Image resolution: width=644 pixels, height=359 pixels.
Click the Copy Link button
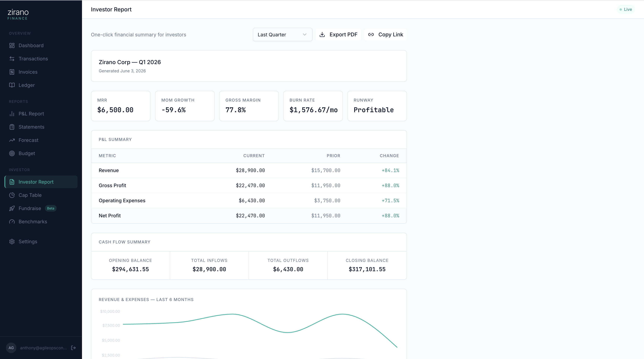pos(386,34)
